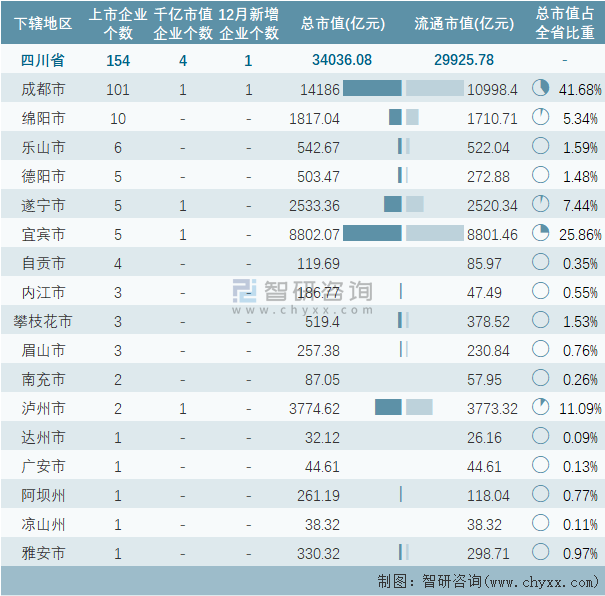The height and width of the screenshot is (596, 605).
Task: Click the empty circle icon for 雅安市
Action: coord(541,553)
